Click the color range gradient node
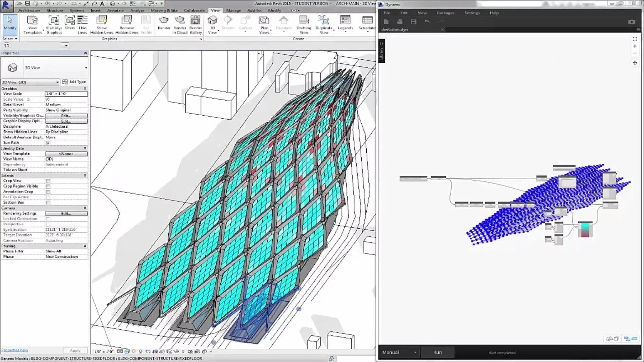 tap(585, 230)
